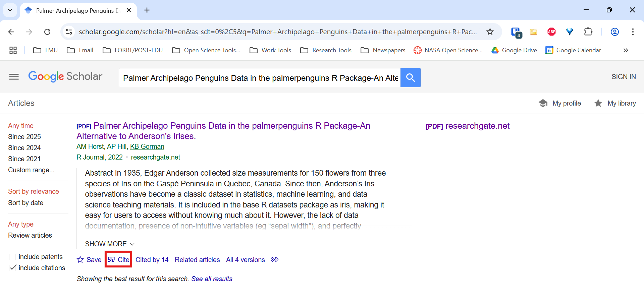644x306 pixels.
Task: Open Google Drive bookmark
Action: (x=514, y=50)
